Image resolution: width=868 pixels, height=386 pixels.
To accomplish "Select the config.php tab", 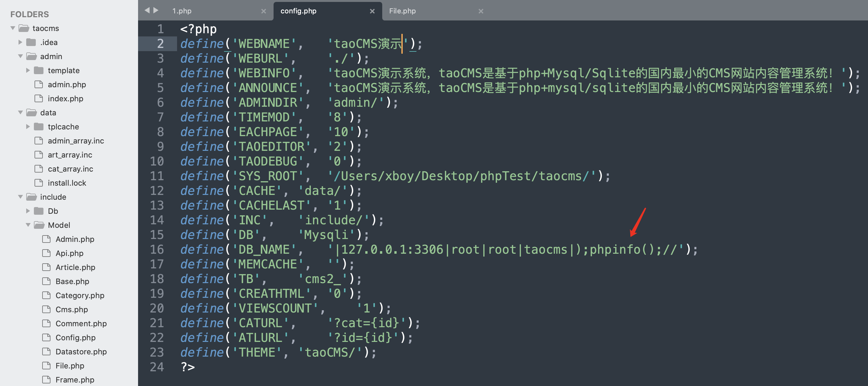I will pos(298,11).
